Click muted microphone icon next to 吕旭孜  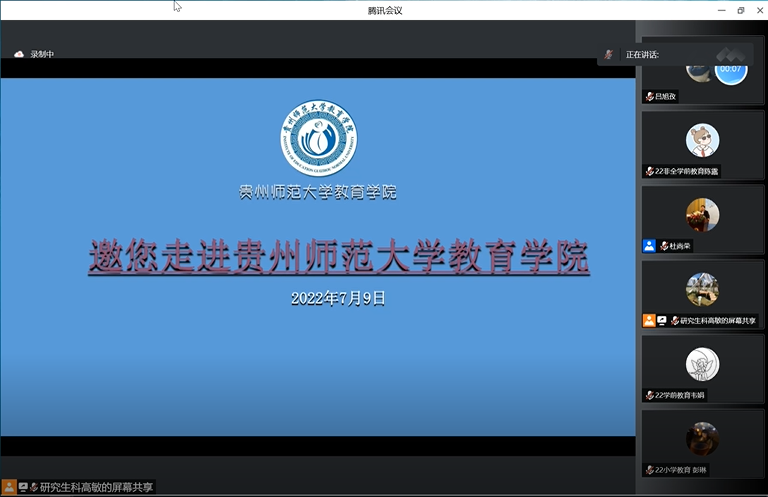coord(650,96)
